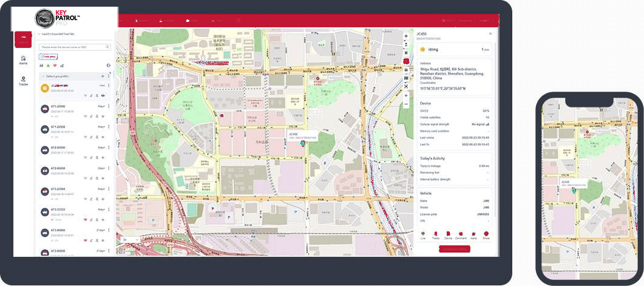Click Share action in JC450 panel
The image size is (644, 286).
[486, 234]
